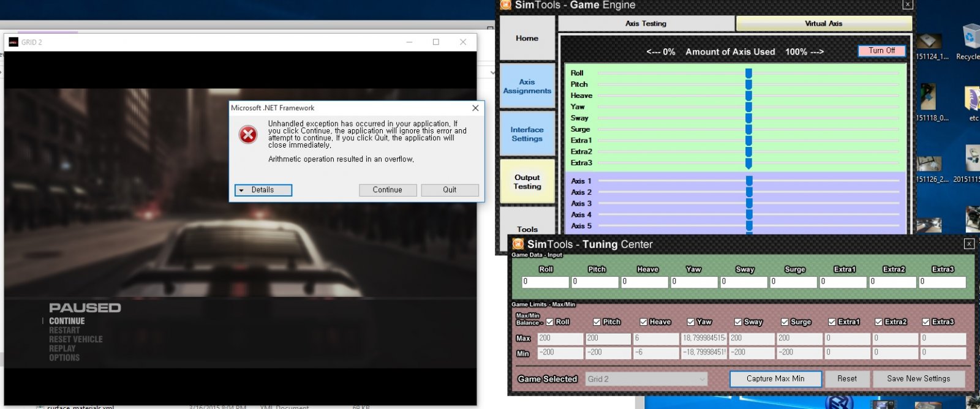Uncheck the Roll balance checkbox
This screenshot has height=409, width=980.
point(549,322)
